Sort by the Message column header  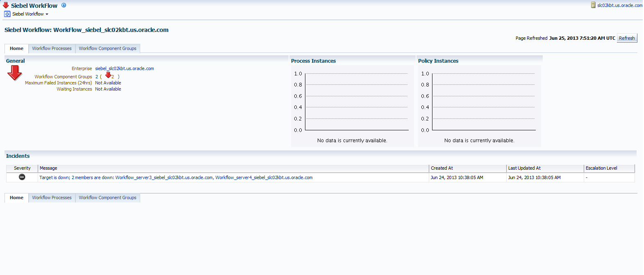point(233,168)
